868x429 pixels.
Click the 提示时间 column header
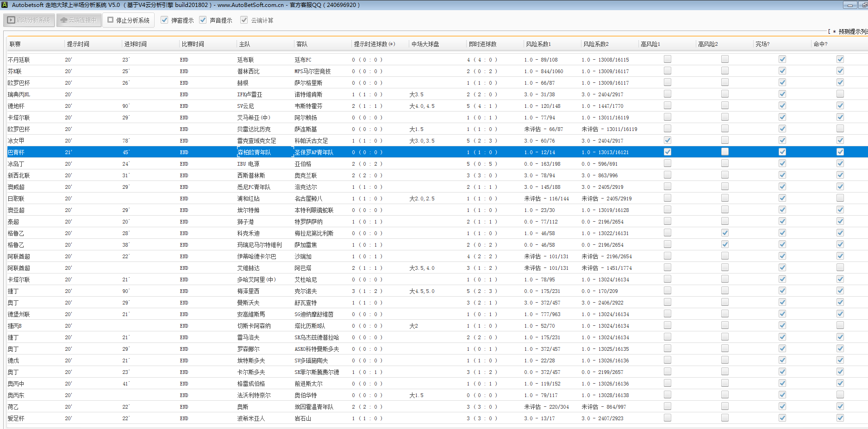coord(78,44)
